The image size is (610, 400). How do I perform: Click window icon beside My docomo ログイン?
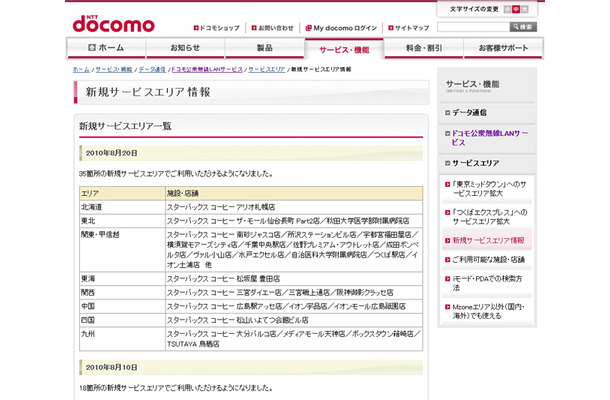click(309, 28)
